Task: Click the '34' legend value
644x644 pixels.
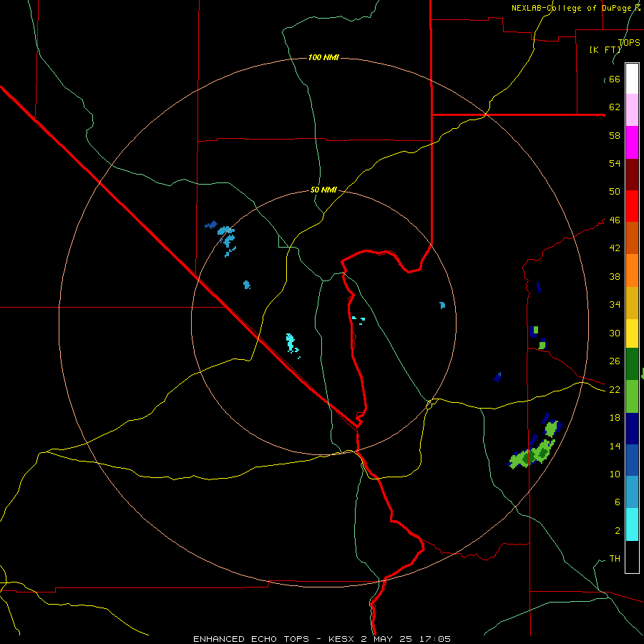Action: pos(615,304)
